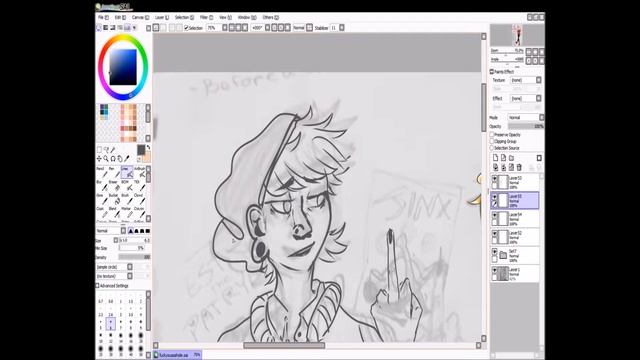Image resolution: width=640 pixels, height=360 pixels.
Task: Swap foreground and background colors
Action: point(149,147)
